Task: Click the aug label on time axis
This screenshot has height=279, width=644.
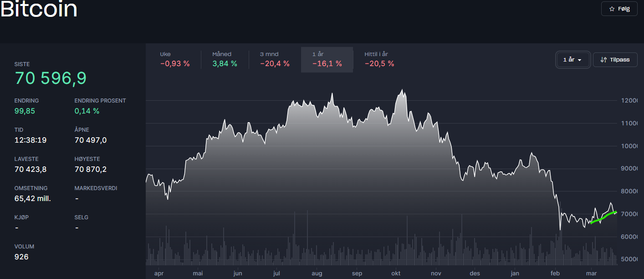Action: tap(317, 274)
